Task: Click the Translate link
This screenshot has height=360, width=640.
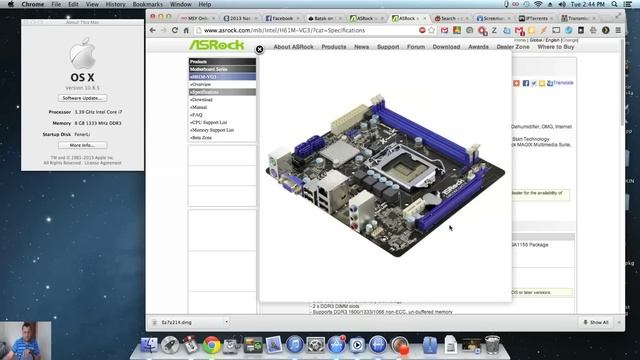Action: pyautogui.click(x=563, y=83)
